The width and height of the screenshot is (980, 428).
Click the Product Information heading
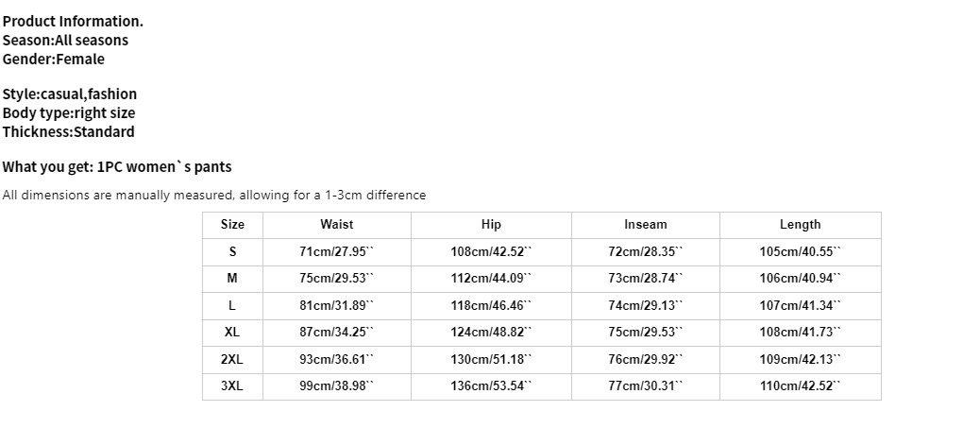[73, 21]
